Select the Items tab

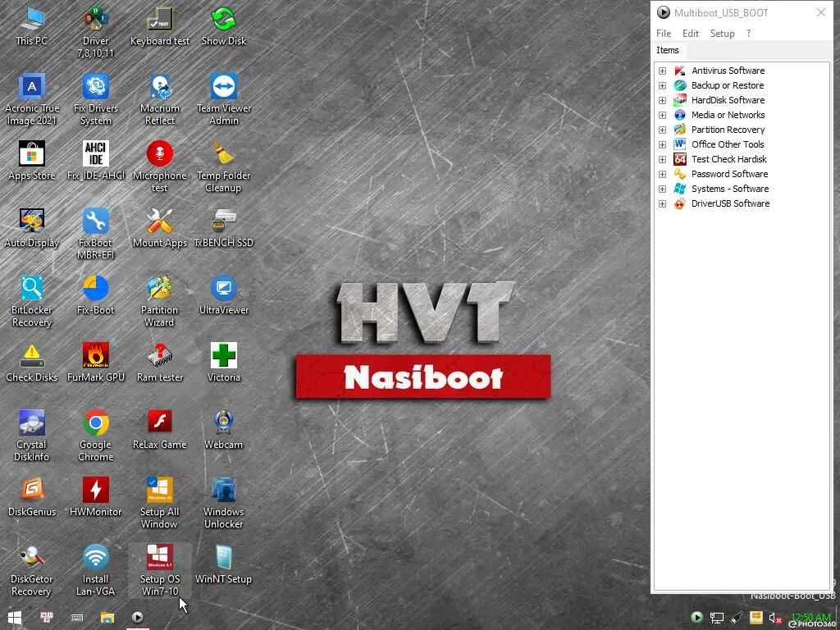click(x=668, y=50)
